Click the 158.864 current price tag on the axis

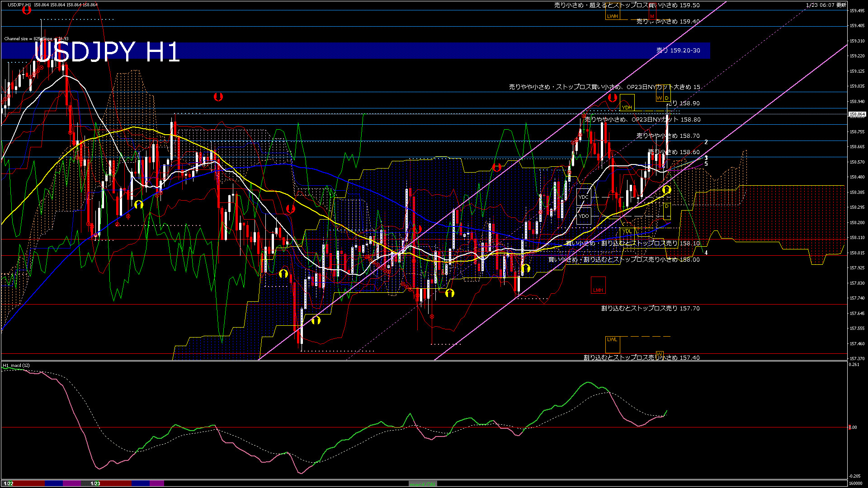pos(856,114)
